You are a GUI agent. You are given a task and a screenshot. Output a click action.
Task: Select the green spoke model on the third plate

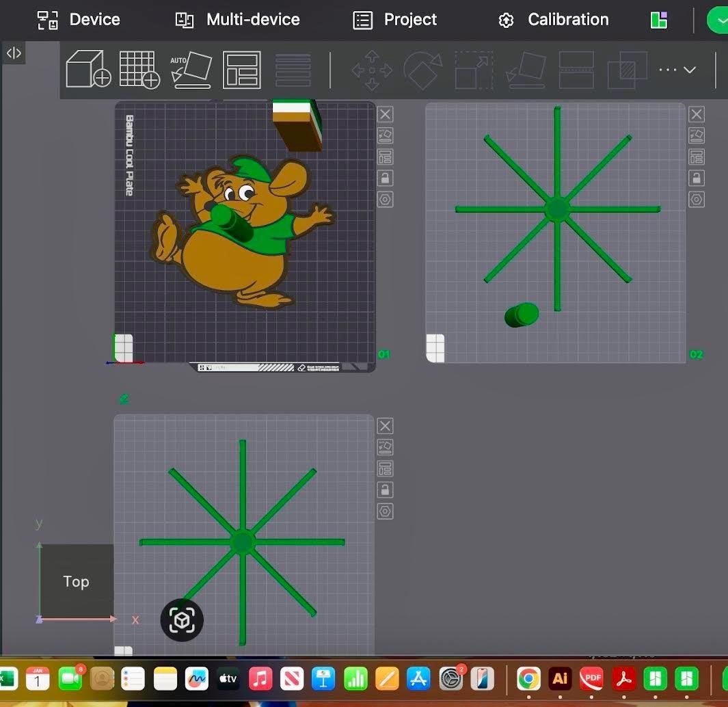click(x=242, y=542)
